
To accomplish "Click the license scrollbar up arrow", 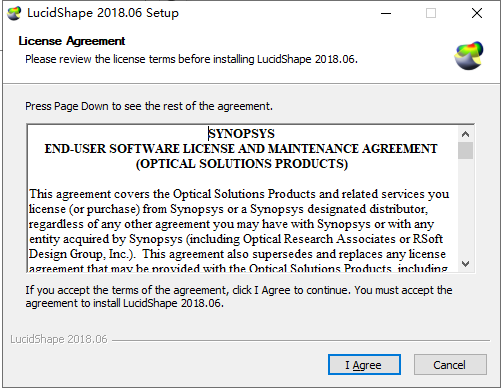I will pyautogui.click(x=467, y=135).
